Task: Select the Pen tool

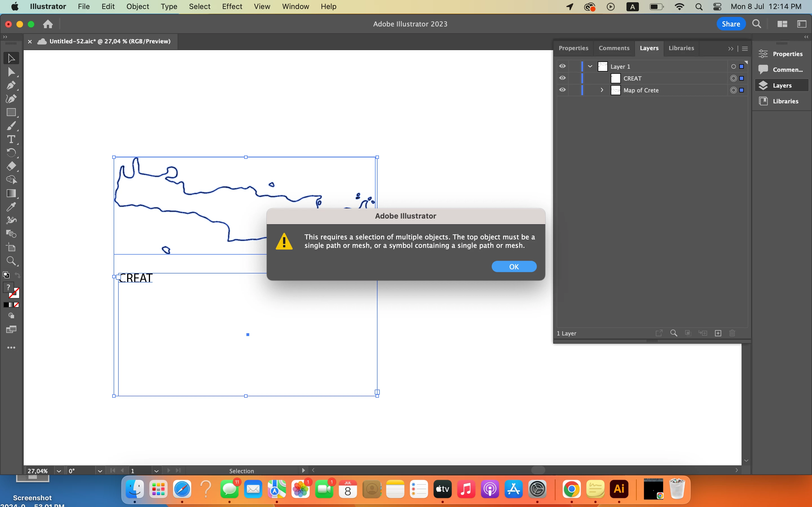Action: click(x=11, y=85)
